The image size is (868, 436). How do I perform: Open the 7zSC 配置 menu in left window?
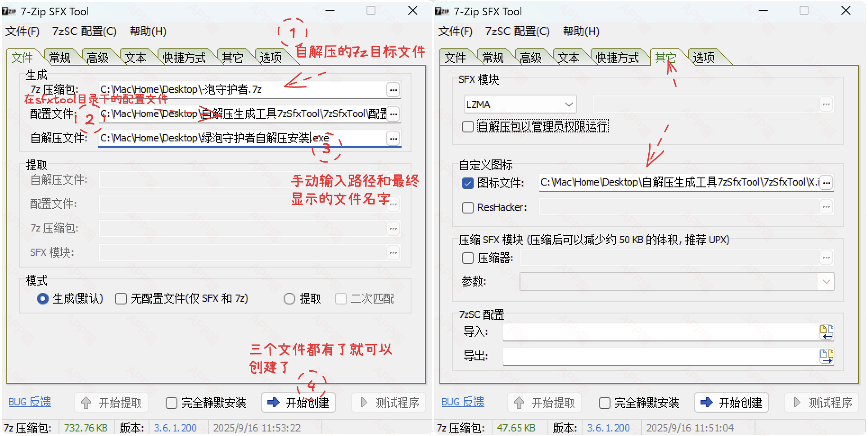[x=84, y=32]
